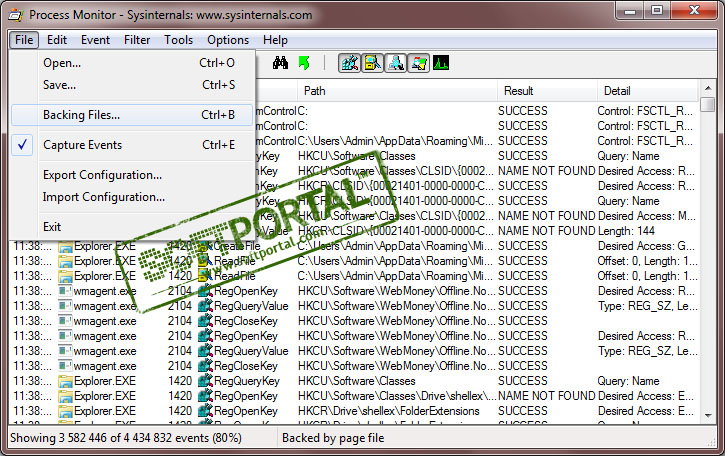725x456 pixels.
Task: Click the Process Monitor title bar icon
Action: (x=16, y=15)
